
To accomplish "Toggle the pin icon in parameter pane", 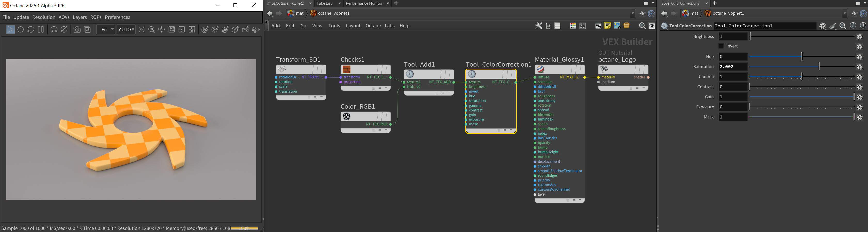I will click(x=854, y=13).
